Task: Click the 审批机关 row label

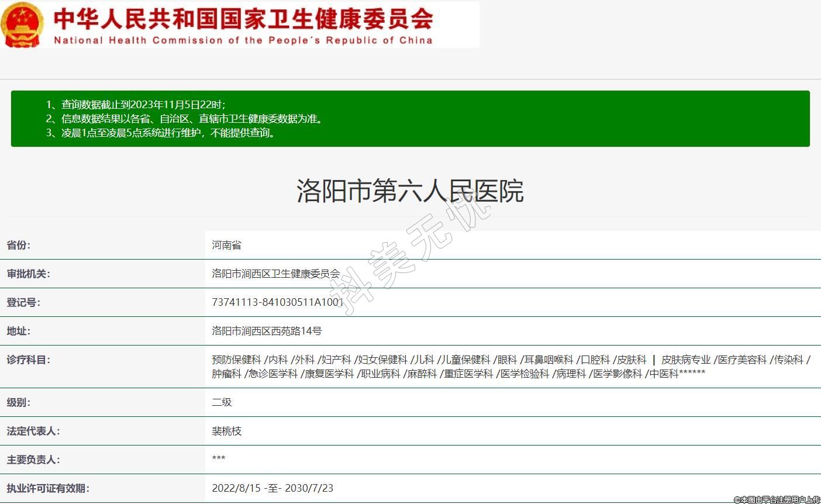Action: [28, 274]
